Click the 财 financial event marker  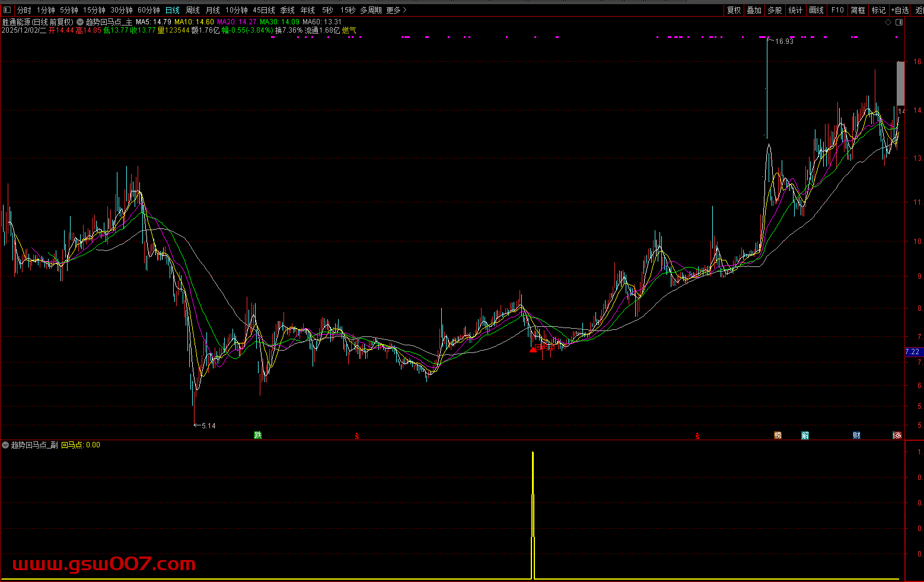click(856, 435)
